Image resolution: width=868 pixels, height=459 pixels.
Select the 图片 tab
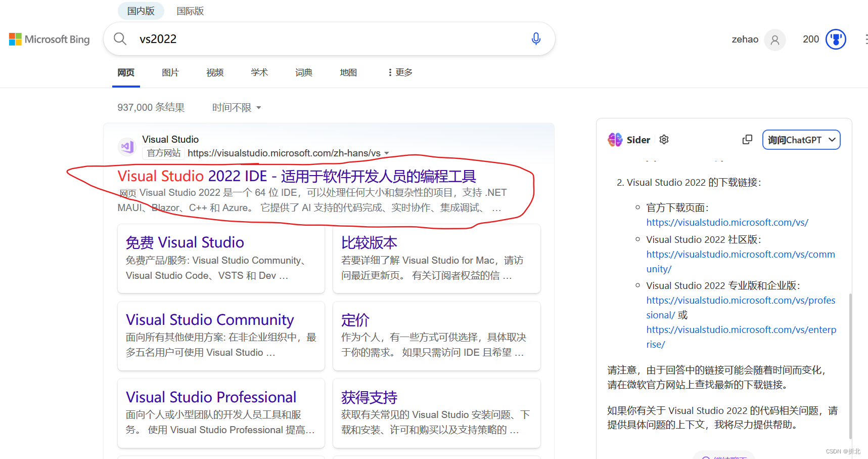(x=170, y=72)
